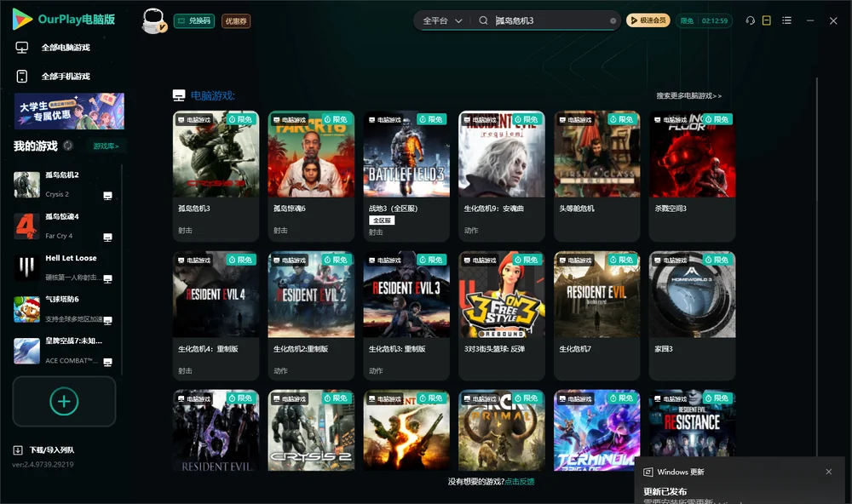Click the PC platform icon on 孤岛危机2 row

(107, 196)
